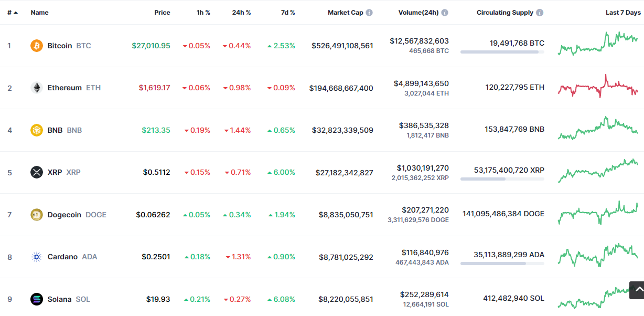The height and width of the screenshot is (316, 644).
Task: Open Solana volume $252,289,614
Action: pyautogui.click(x=424, y=294)
